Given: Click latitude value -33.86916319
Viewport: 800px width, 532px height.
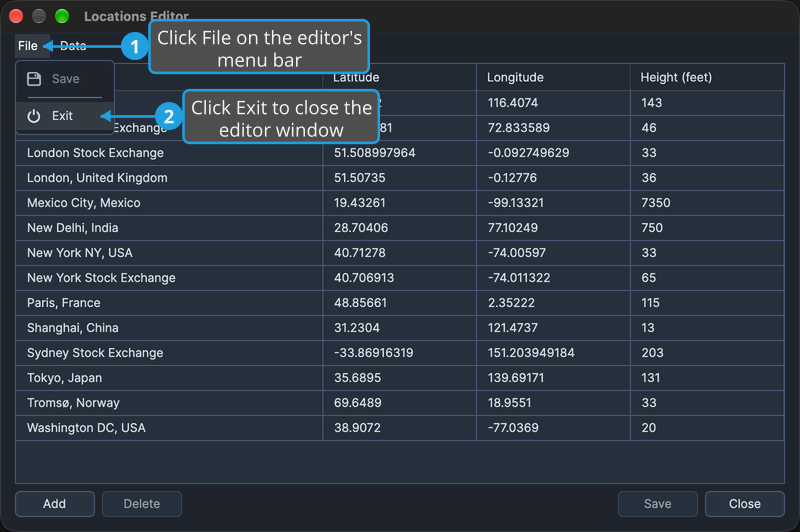Looking at the screenshot, I should pyautogui.click(x=373, y=353).
